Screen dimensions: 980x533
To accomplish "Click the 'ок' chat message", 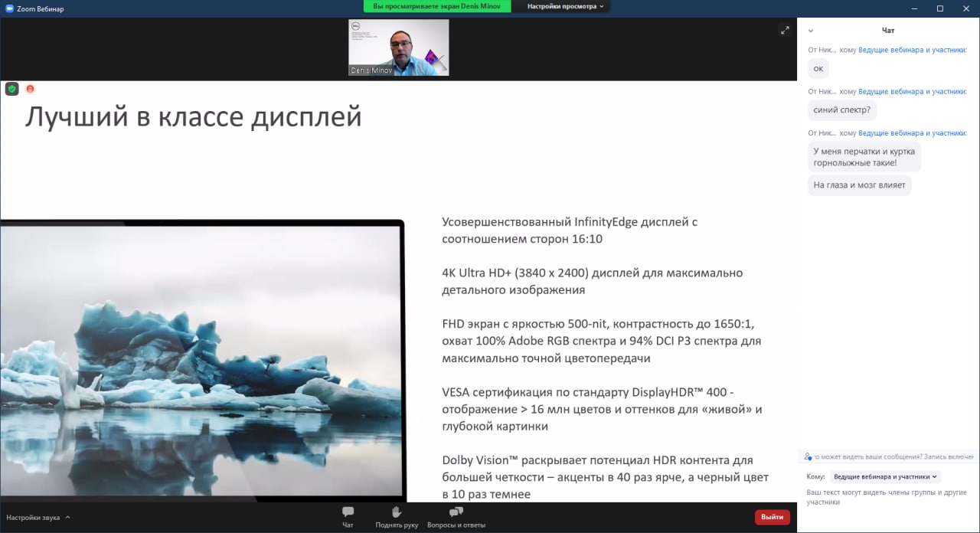I will [818, 68].
